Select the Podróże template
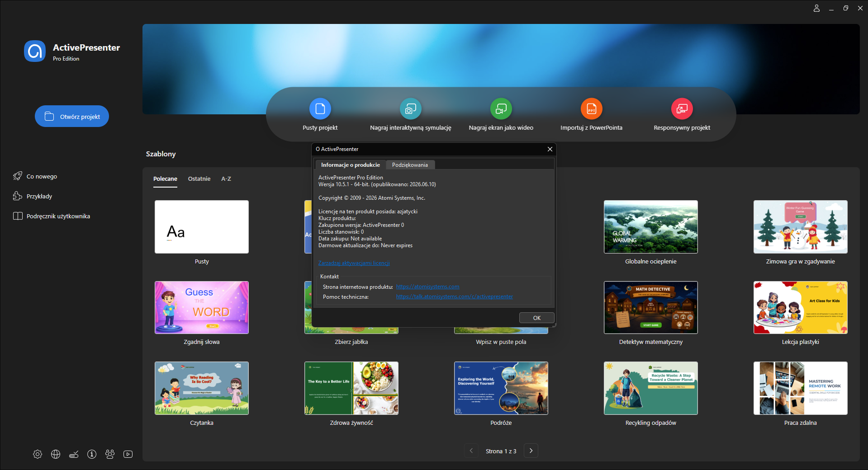868x470 pixels. point(501,388)
